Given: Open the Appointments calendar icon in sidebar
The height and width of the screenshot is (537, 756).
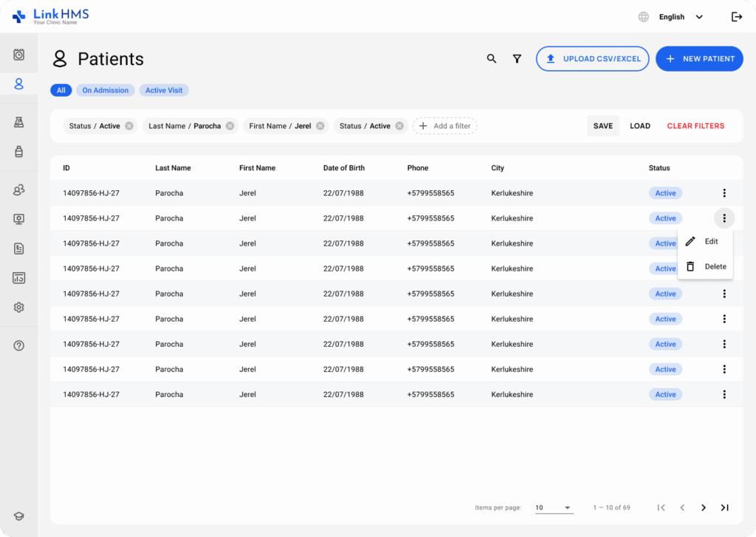Looking at the screenshot, I should tap(19, 53).
